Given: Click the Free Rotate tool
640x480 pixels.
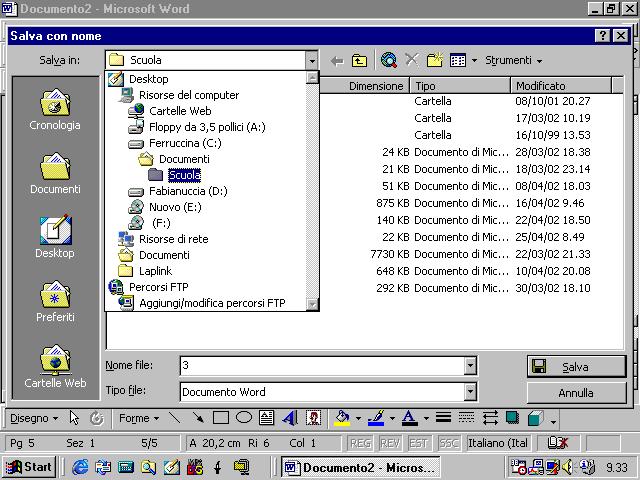Looking at the screenshot, I should [x=97, y=418].
